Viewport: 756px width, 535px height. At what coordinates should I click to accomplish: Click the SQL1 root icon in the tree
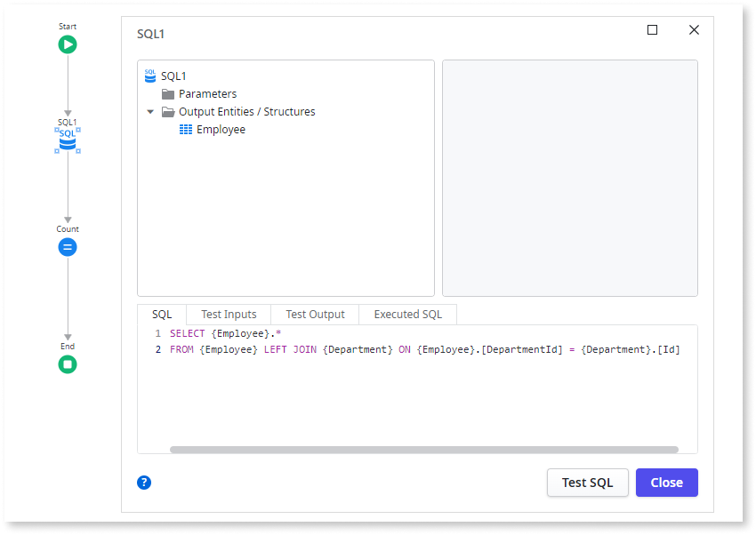pos(149,76)
